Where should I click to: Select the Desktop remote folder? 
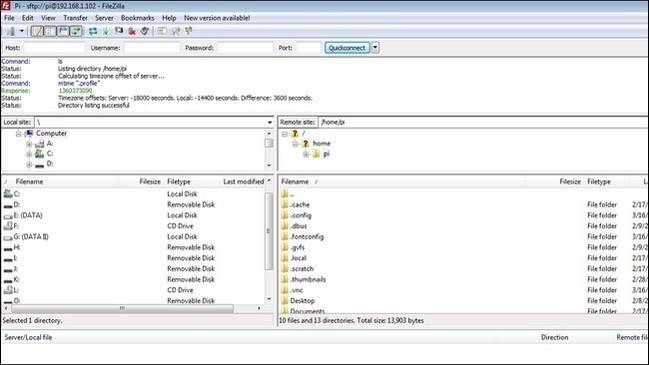point(464,301)
